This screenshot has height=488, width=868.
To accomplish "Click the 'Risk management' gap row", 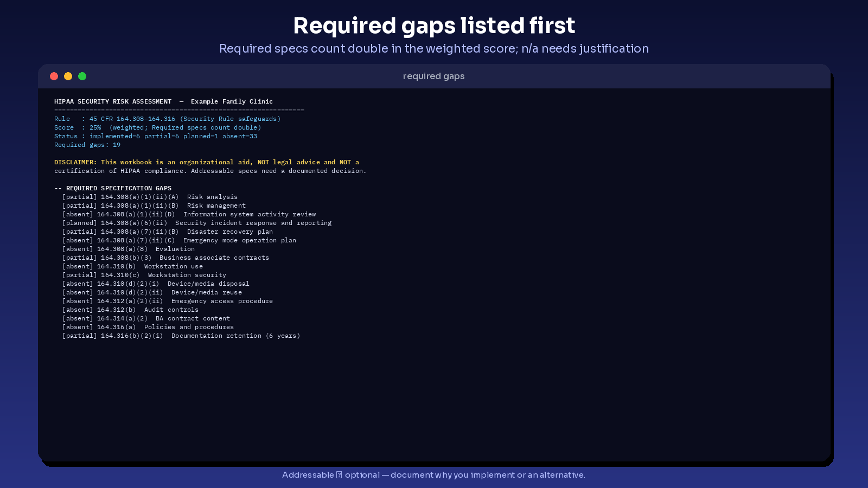I will (x=154, y=206).
